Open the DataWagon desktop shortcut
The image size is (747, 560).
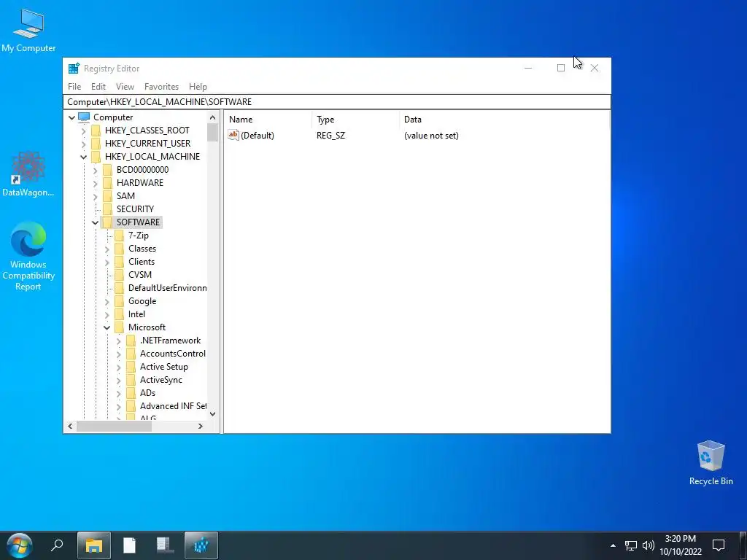(x=28, y=174)
